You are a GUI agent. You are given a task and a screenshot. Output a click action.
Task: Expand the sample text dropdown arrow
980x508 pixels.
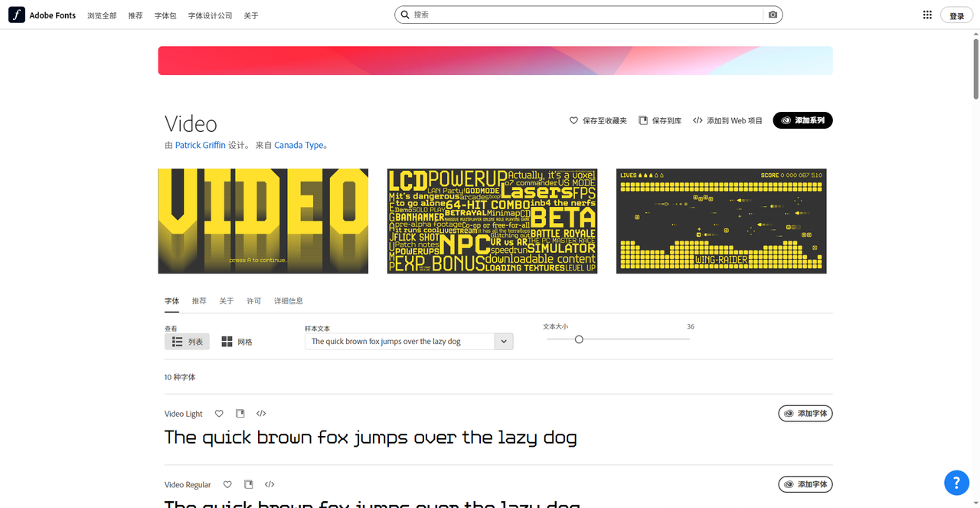coord(503,341)
